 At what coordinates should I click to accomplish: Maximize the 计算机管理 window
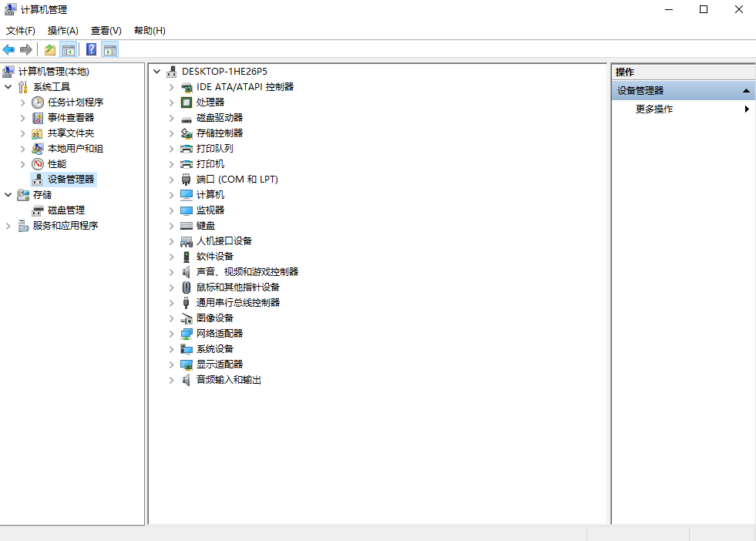[x=704, y=10]
